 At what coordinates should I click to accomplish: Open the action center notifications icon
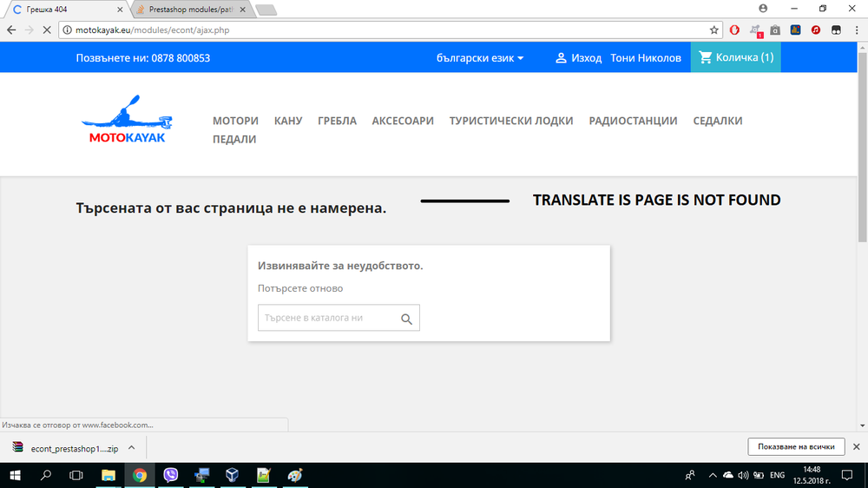[x=847, y=475]
